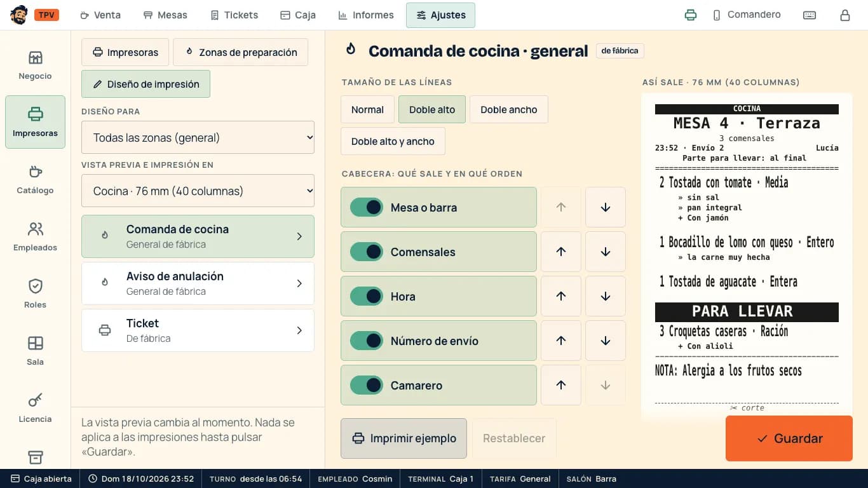Expand the Comanda de cocina design
The width and height of the screenshot is (868, 488).
click(x=198, y=236)
